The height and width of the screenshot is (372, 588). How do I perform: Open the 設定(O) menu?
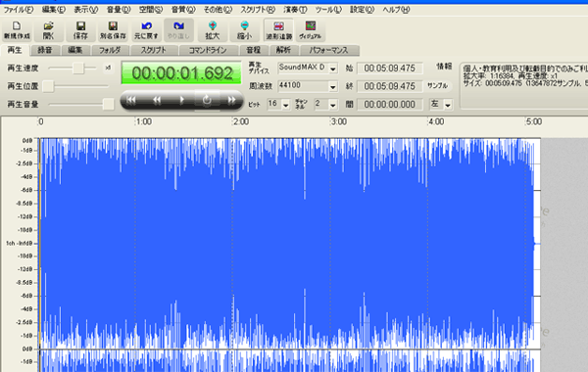[x=362, y=10]
